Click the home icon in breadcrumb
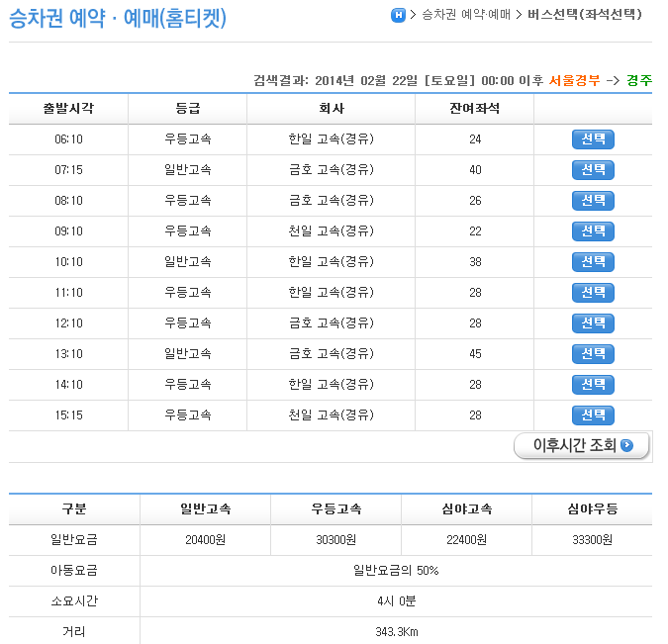Viewport: 668px width, 644px height. click(398, 16)
